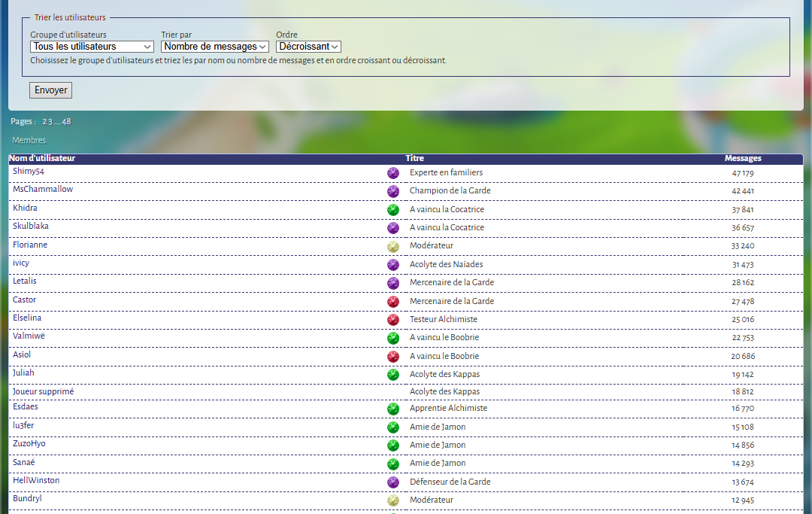
Task: Open lu3fer's profile link
Action: tap(23, 425)
